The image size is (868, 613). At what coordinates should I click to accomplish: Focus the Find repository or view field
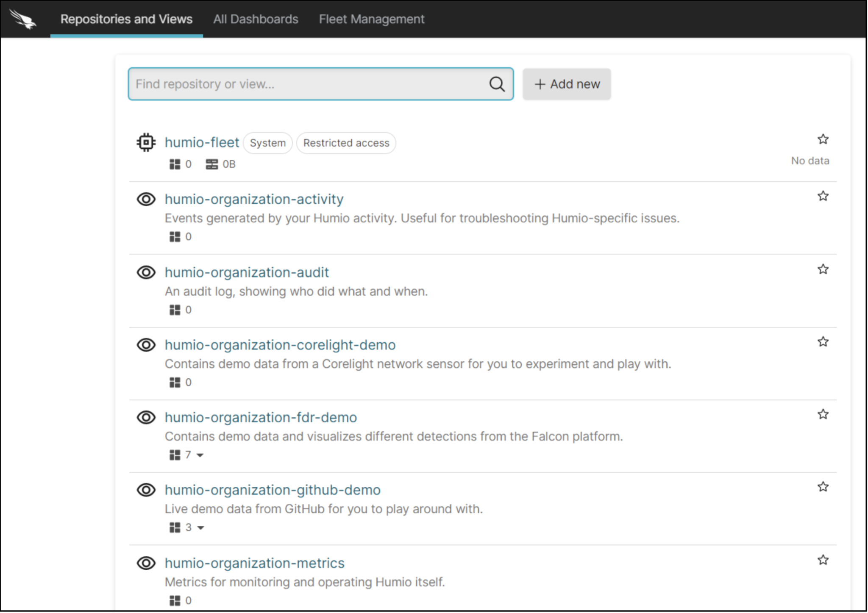[x=321, y=84]
